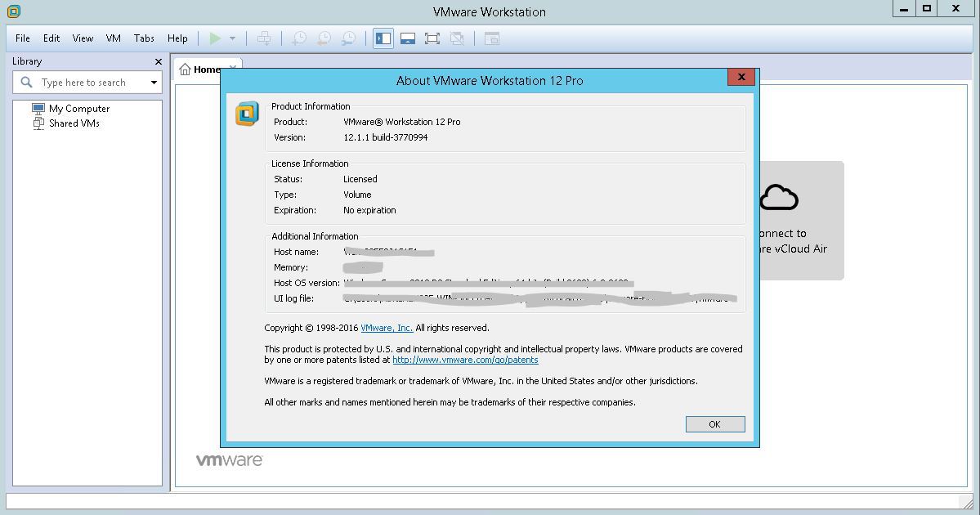This screenshot has height=515, width=980.
Task: Click the Revert to Snapshot icon
Action: (324, 38)
